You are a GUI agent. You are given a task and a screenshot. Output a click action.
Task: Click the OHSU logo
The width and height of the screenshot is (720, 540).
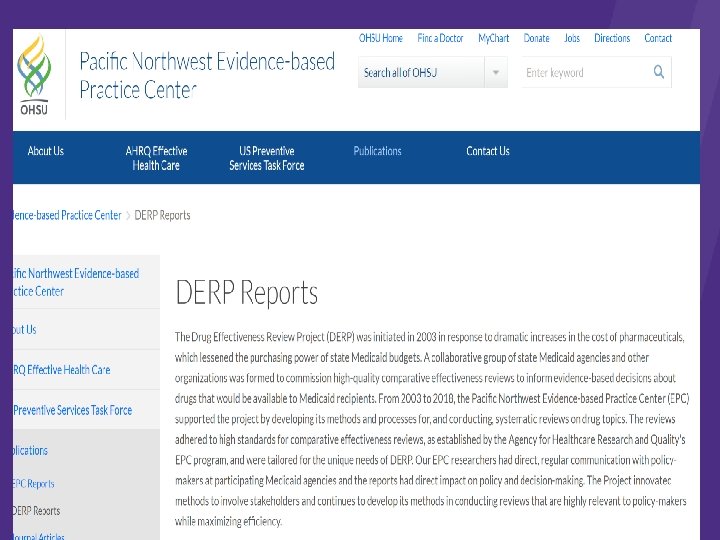click(34, 74)
